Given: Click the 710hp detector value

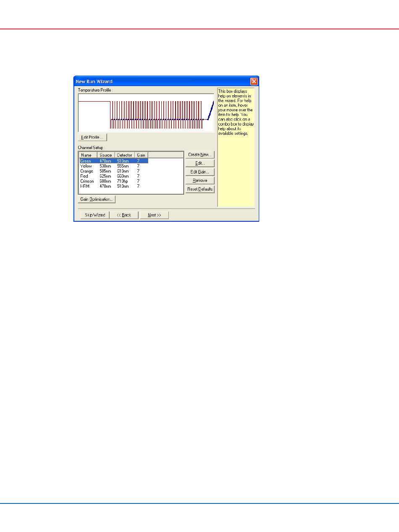Looking at the screenshot, I should coord(123,181).
